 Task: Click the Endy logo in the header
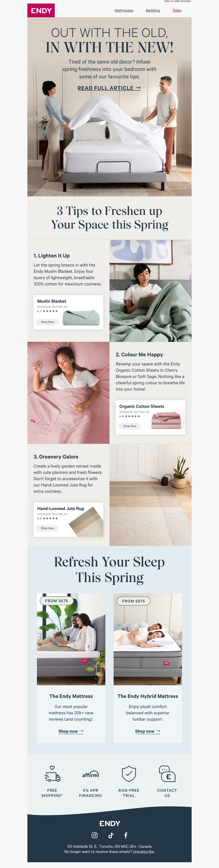click(41, 10)
